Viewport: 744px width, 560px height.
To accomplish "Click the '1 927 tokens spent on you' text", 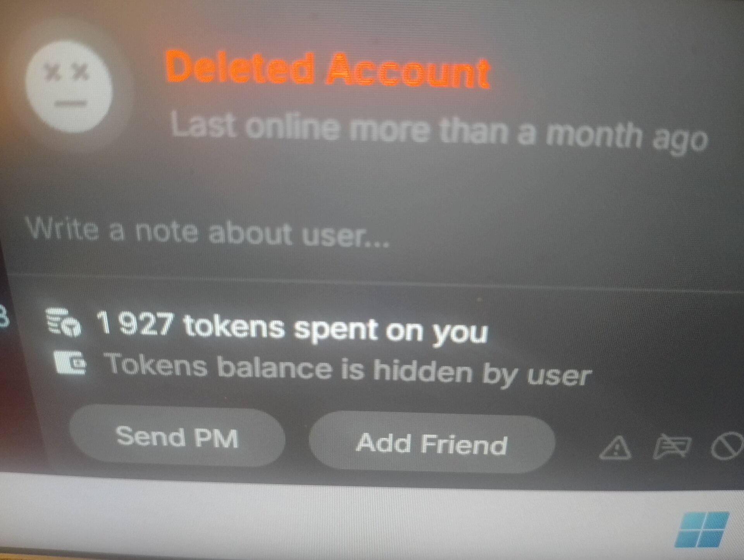I will 291,327.
